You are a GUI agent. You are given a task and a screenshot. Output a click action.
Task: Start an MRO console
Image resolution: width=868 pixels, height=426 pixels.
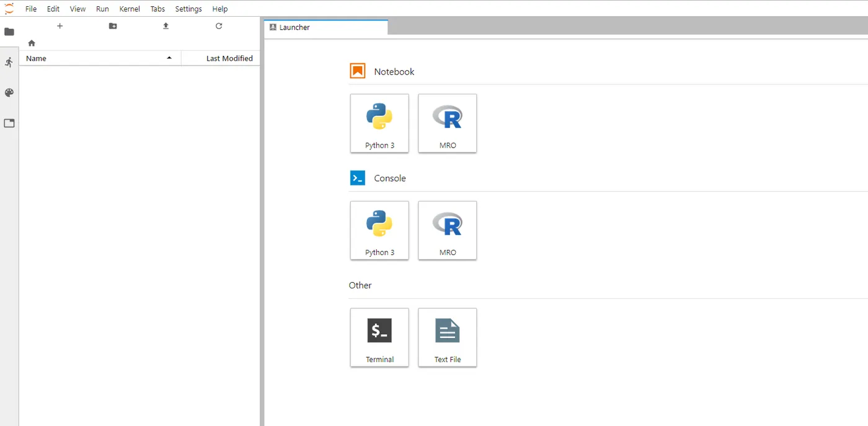click(448, 231)
